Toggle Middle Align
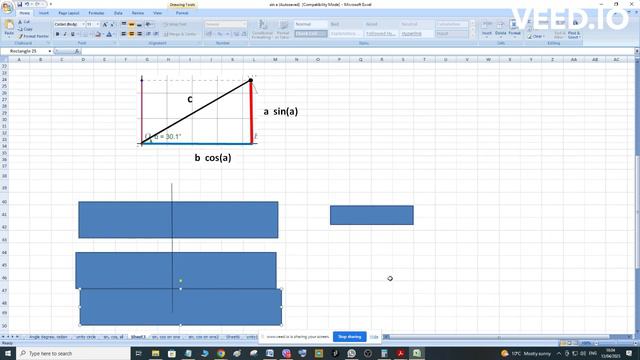The height and width of the screenshot is (360, 640). pyautogui.click(x=131, y=24)
